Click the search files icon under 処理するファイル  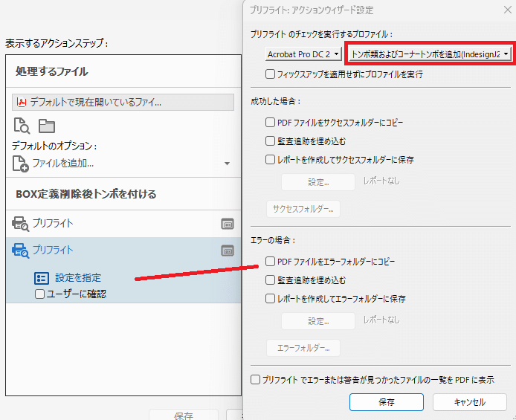[x=22, y=126]
